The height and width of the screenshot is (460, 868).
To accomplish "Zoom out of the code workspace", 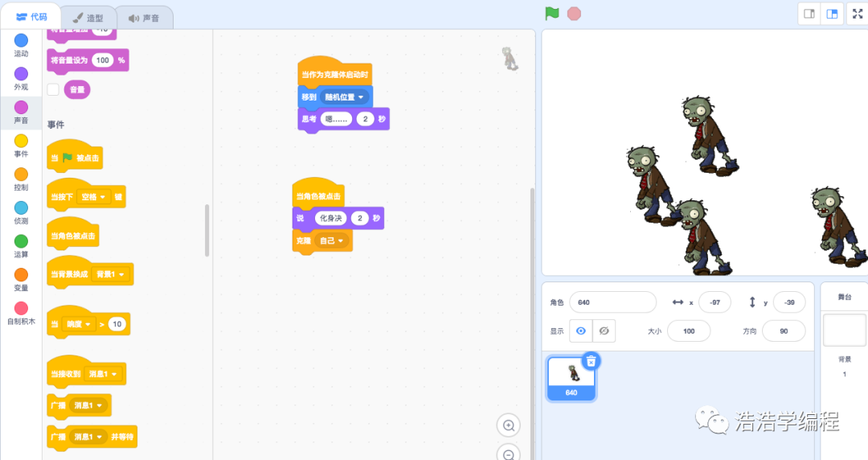I will 508,454.
